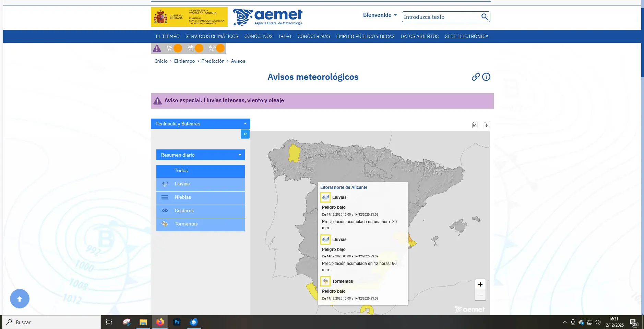Click the search magnifier icon
The width and height of the screenshot is (644, 329).
pyautogui.click(x=484, y=17)
